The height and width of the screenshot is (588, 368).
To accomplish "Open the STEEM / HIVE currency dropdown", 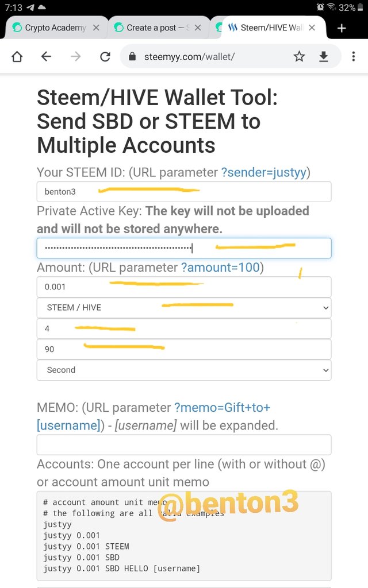I will [x=184, y=308].
